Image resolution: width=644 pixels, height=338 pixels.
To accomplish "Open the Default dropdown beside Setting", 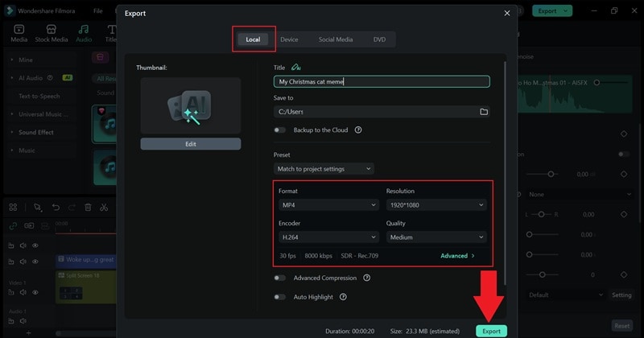I will pyautogui.click(x=565, y=295).
